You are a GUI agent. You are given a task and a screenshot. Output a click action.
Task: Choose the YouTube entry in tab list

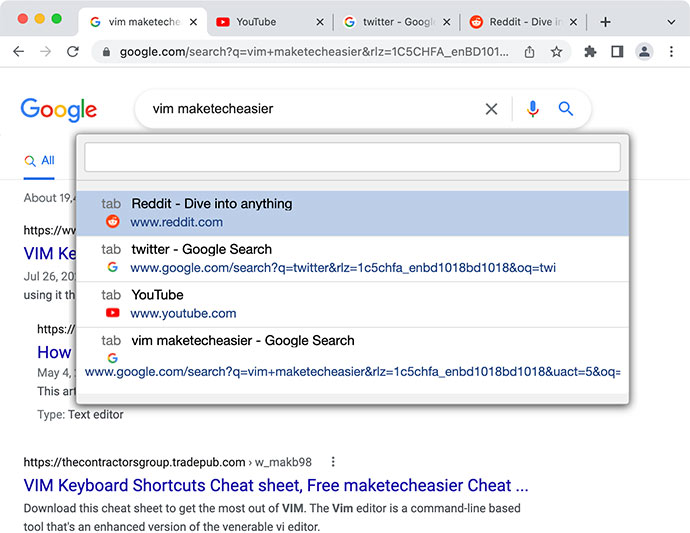pyautogui.click(x=352, y=305)
